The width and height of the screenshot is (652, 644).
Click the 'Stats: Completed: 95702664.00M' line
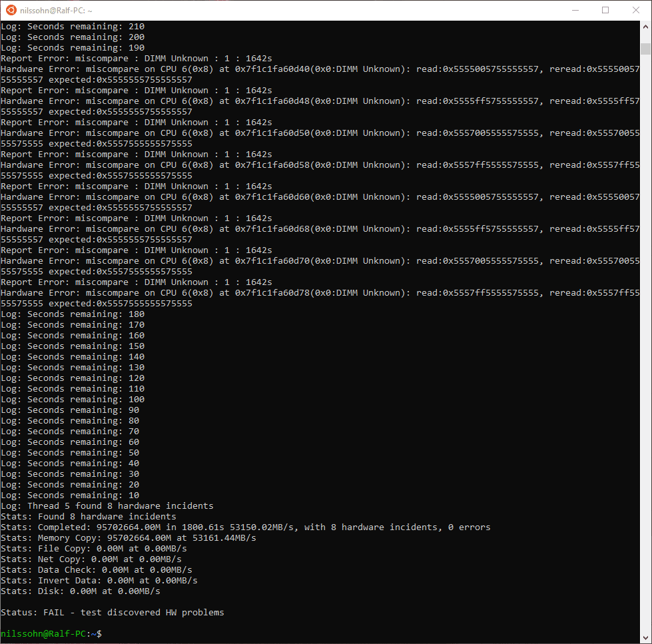[245, 527]
